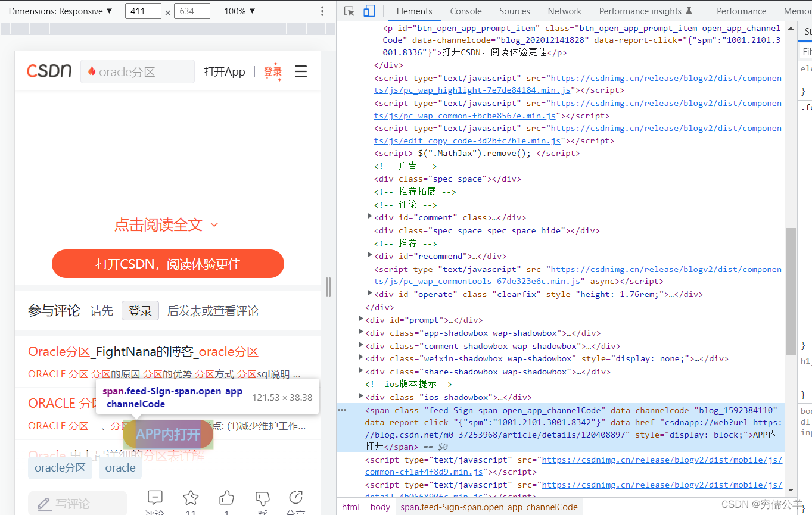The height and width of the screenshot is (515, 812).
Task: Click the oracle分区 tag chip
Action: 60,468
